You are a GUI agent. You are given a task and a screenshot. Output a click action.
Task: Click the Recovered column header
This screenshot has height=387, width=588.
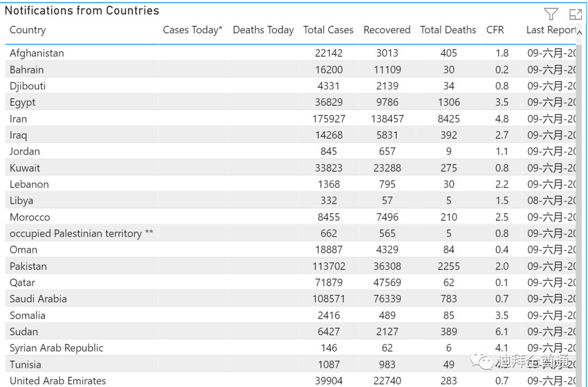(x=387, y=31)
